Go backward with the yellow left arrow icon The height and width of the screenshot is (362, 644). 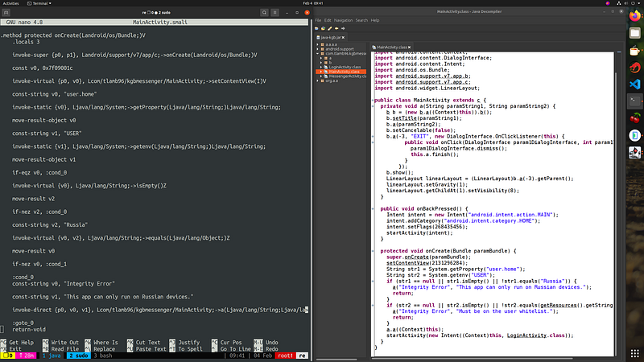(336, 29)
